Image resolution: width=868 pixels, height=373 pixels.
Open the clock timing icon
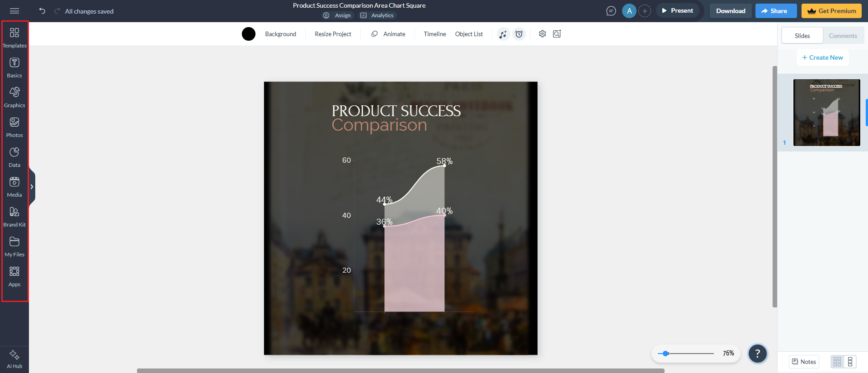pos(519,34)
